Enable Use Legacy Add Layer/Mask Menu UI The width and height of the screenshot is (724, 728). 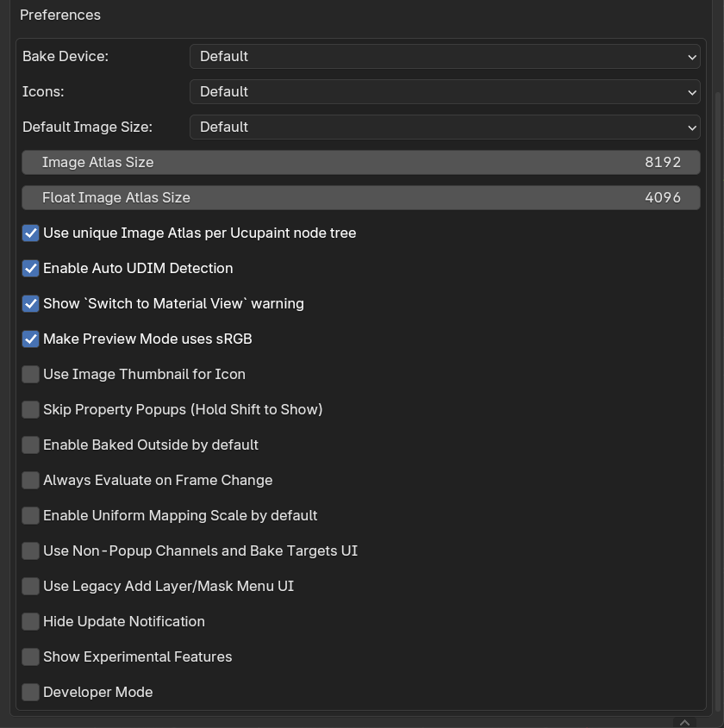pos(31,586)
